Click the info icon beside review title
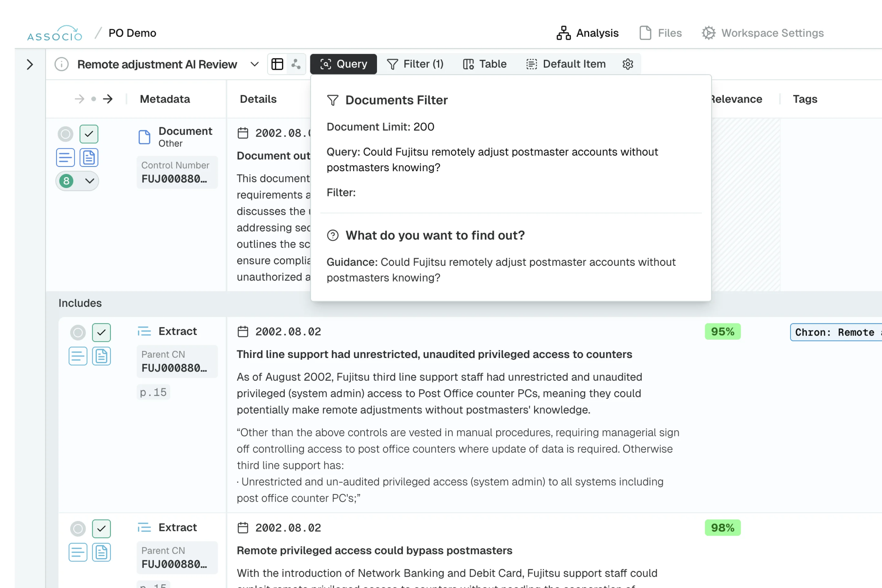The height and width of the screenshot is (588, 882). coord(62,64)
